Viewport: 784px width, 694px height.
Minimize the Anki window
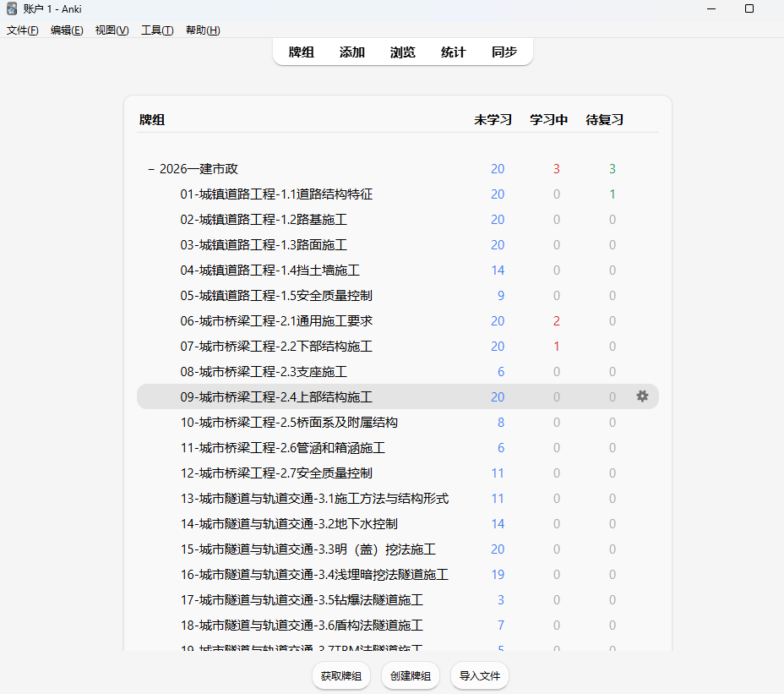tap(711, 9)
